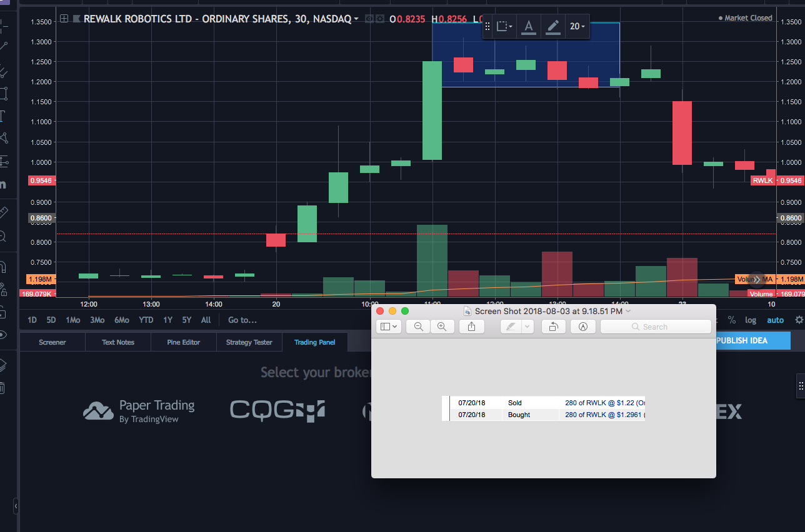This screenshot has width=805, height=532.
Task: Zoom out in Preview window
Action: [x=418, y=327]
